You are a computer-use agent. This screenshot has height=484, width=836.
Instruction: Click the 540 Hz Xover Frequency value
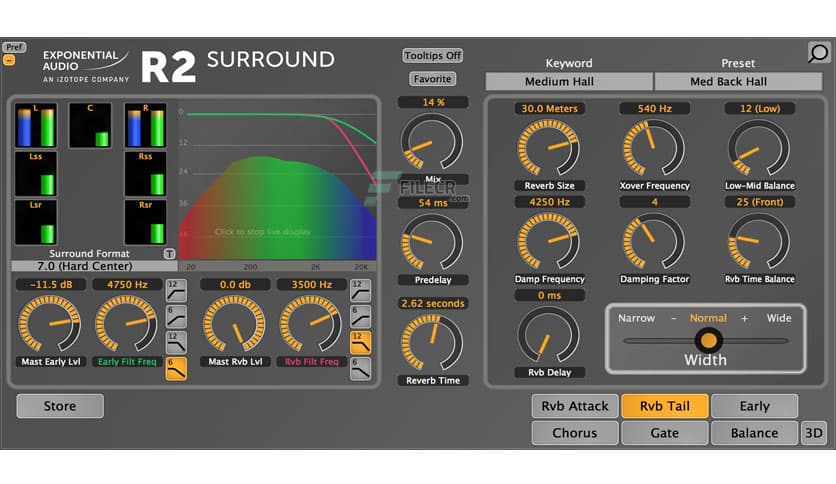coord(654,108)
